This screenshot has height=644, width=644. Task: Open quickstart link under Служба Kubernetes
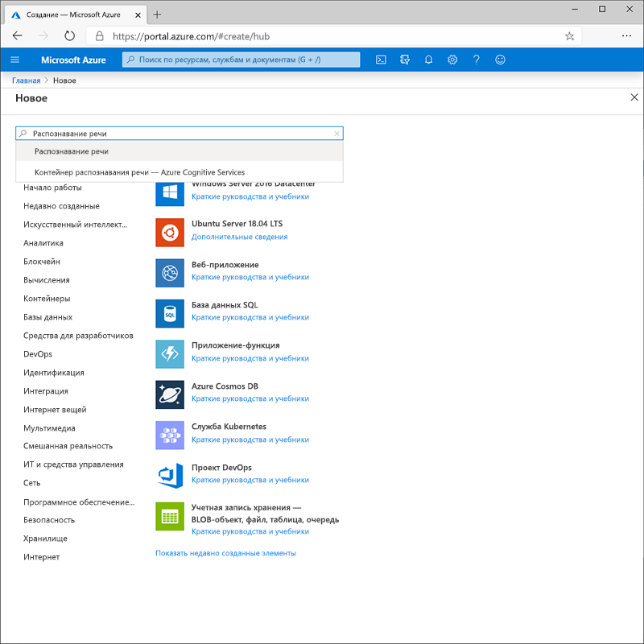[x=250, y=440]
